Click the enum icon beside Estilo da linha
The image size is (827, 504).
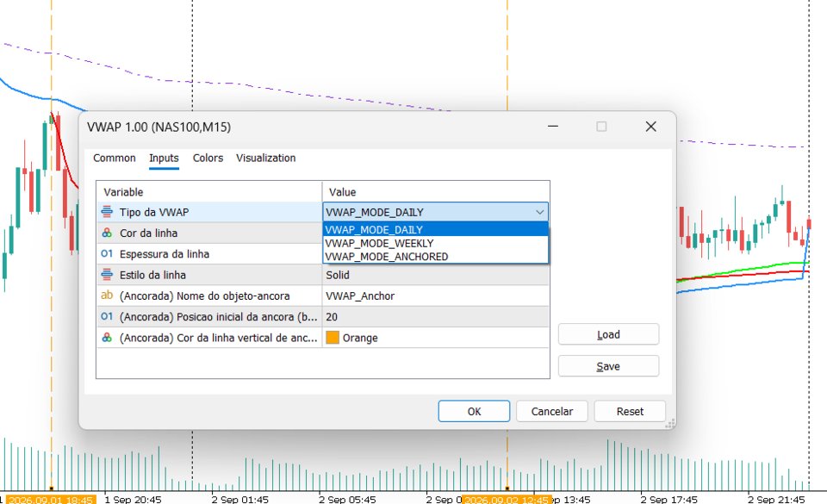107,275
